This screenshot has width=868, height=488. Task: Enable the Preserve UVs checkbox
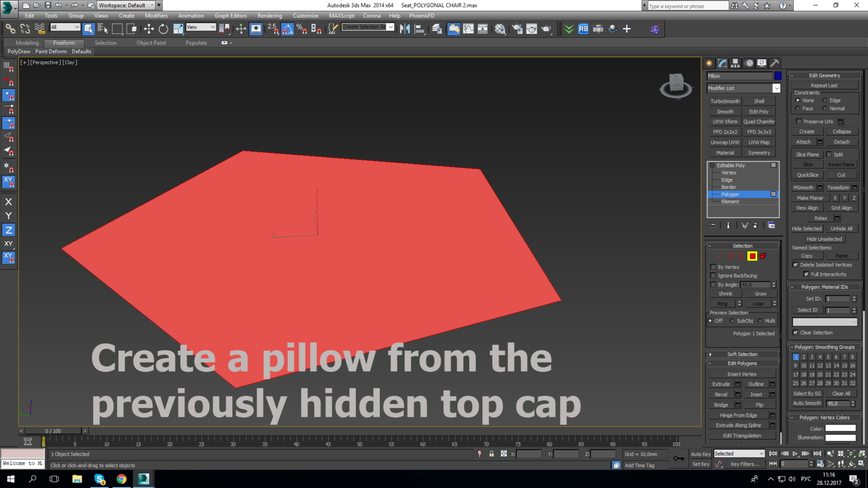(799, 122)
